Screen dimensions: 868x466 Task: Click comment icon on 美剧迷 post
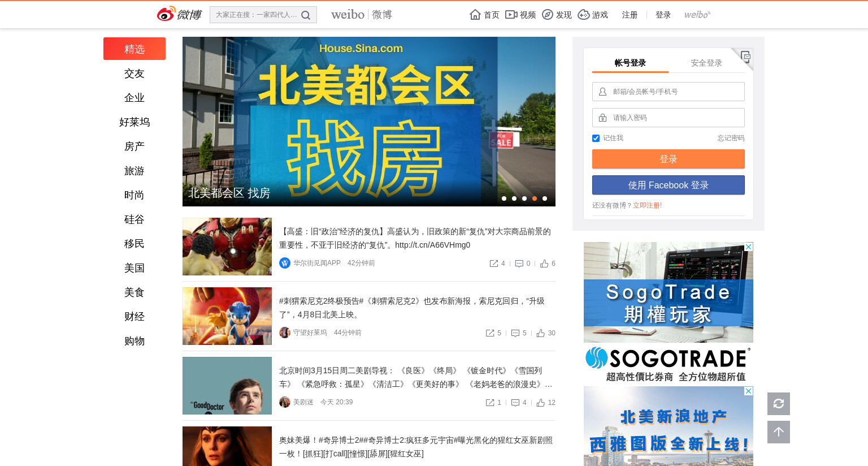click(x=515, y=403)
